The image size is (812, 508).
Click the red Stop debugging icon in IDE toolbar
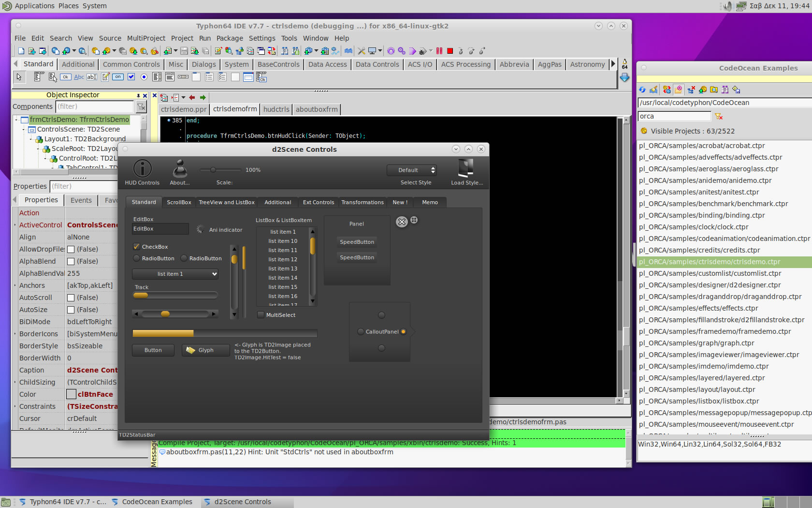tap(450, 51)
